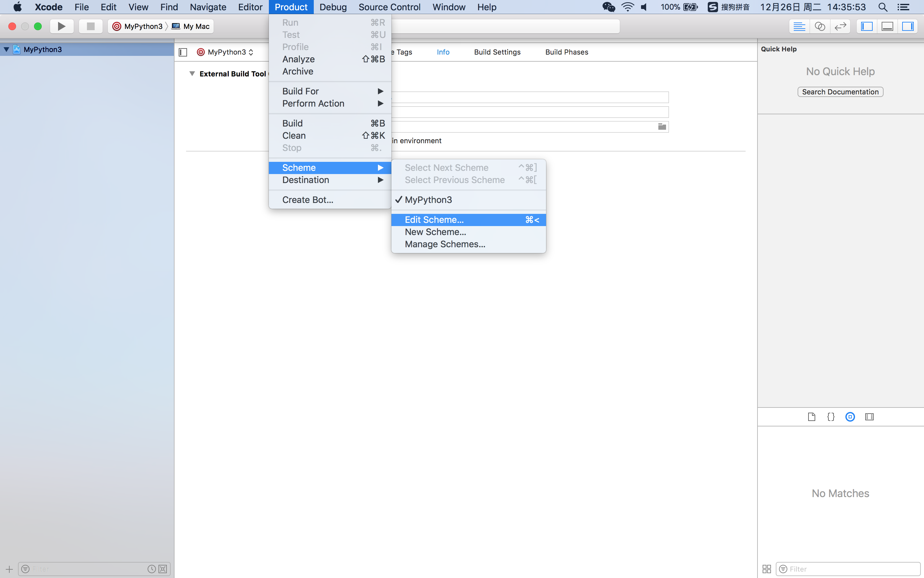Open the Apple menu
The width and height of the screenshot is (924, 578).
coord(18,7)
